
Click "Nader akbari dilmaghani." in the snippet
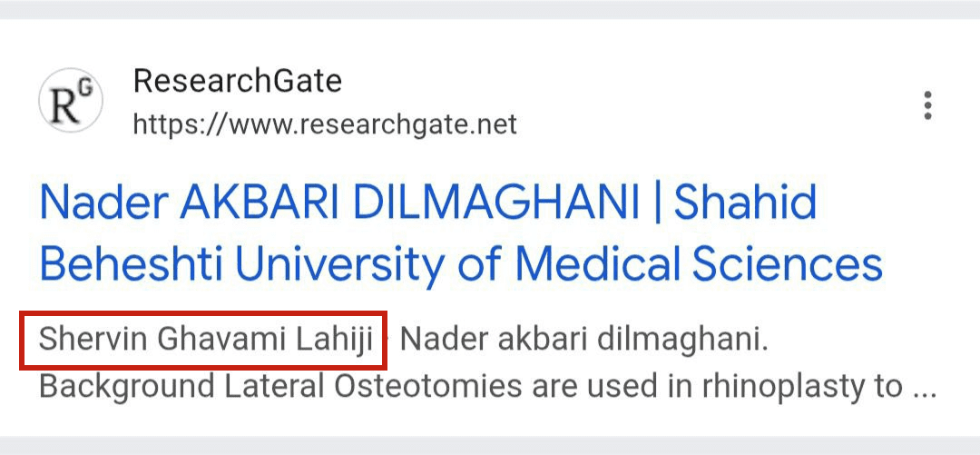click(584, 341)
